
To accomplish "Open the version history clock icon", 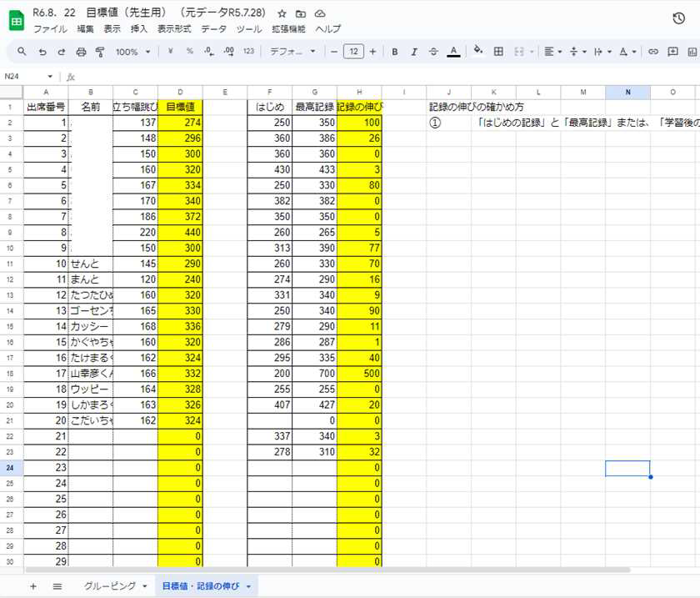I will [678, 19].
